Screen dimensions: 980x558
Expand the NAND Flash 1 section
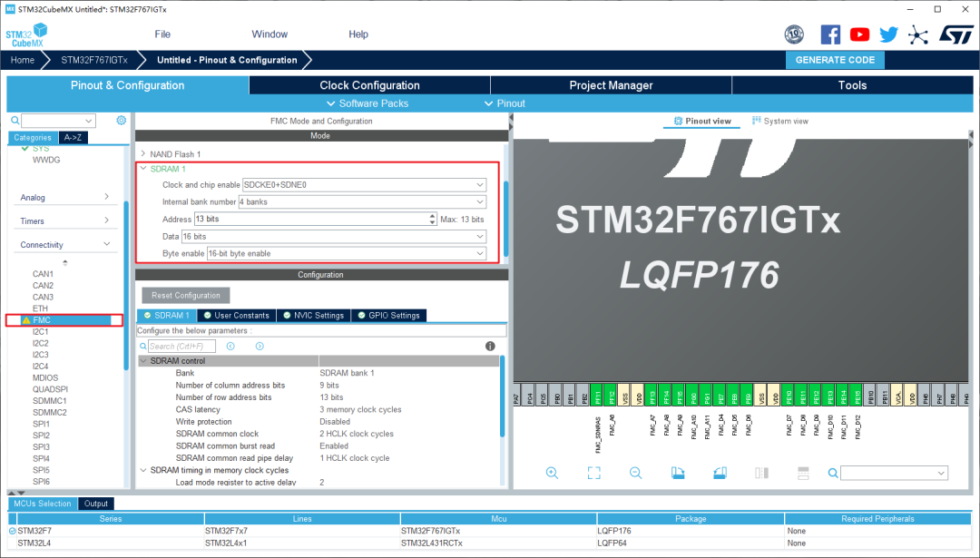(143, 153)
